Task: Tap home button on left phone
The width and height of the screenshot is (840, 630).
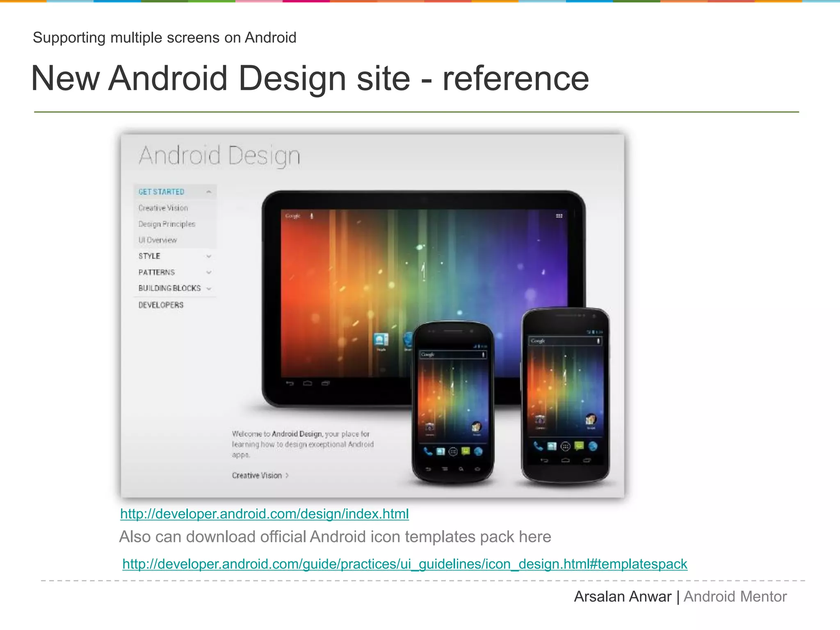Action: [x=477, y=469]
